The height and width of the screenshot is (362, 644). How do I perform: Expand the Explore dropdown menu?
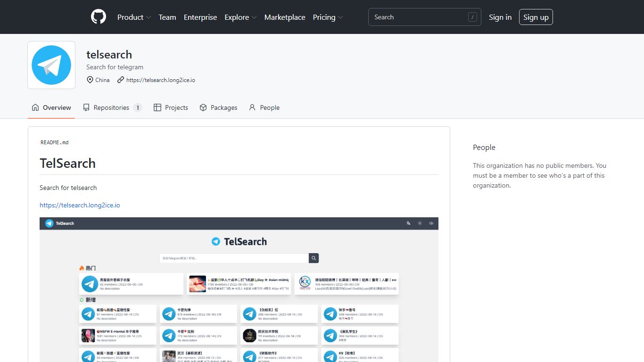240,17
